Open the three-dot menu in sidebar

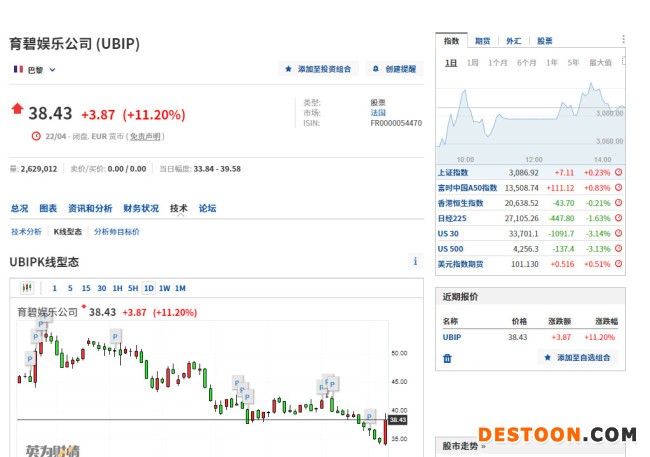pyautogui.click(x=623, y=39)
